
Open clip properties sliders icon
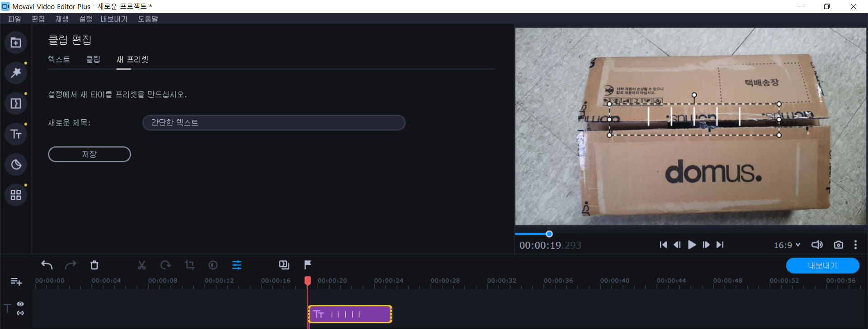pos(237,265)
